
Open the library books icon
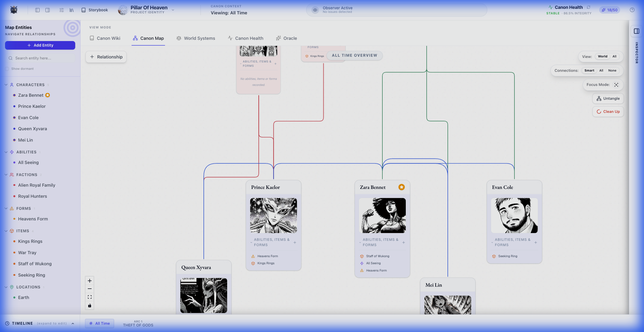(x=72, y=10)
